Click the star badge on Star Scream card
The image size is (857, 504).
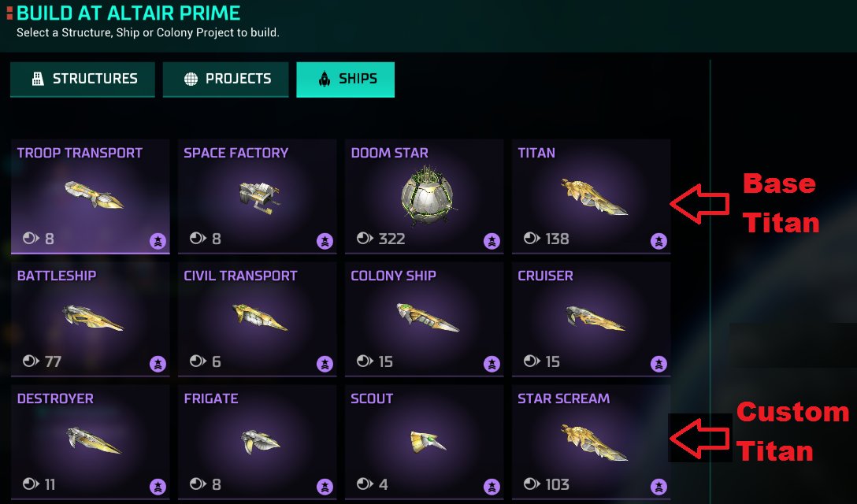659,486
